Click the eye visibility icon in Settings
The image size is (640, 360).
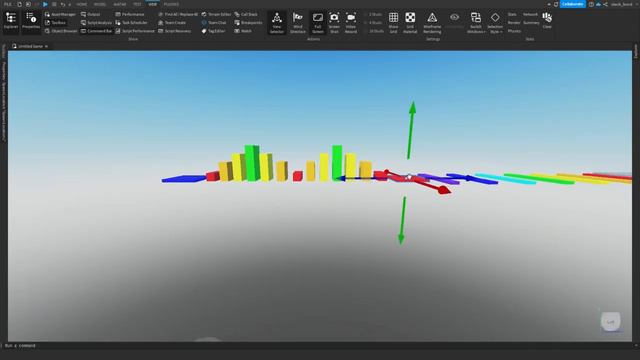coord(454,18)
